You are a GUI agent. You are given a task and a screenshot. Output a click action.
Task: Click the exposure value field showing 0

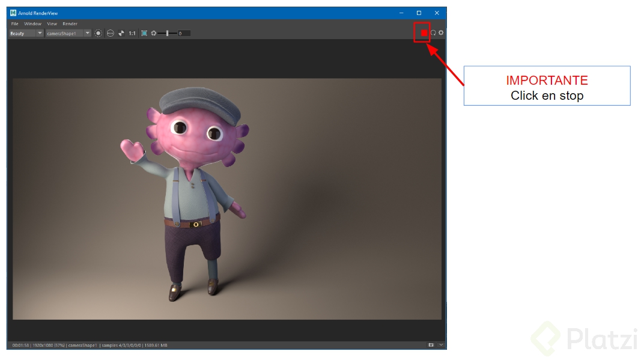(184, 33)
